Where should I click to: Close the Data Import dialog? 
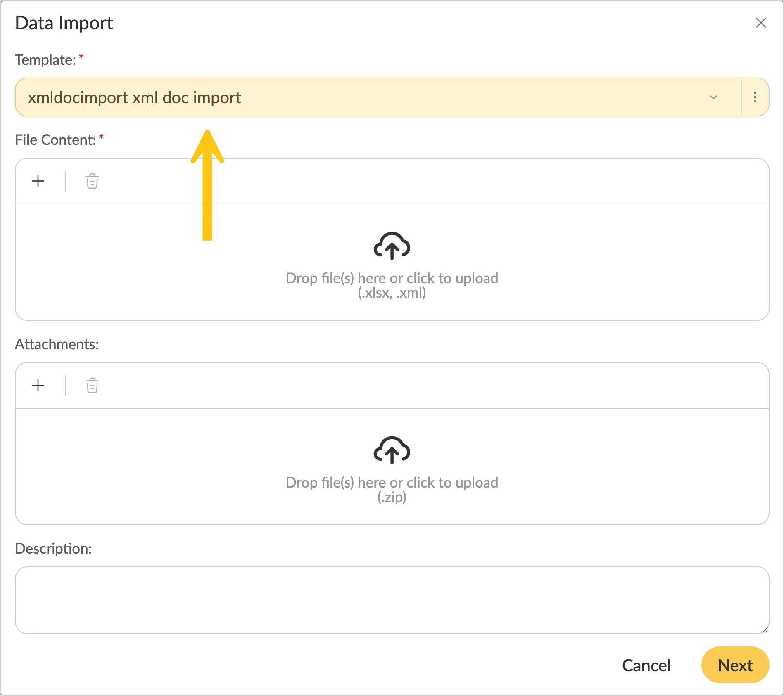[x=760, y=23]
